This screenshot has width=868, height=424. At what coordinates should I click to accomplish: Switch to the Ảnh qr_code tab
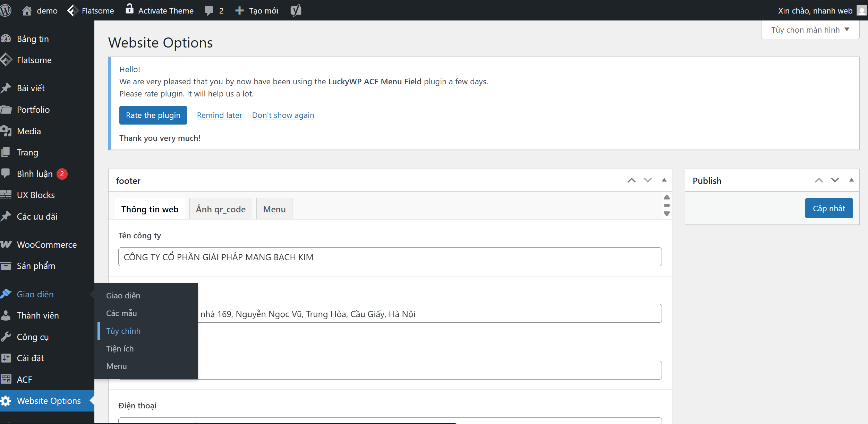[221, 209]
